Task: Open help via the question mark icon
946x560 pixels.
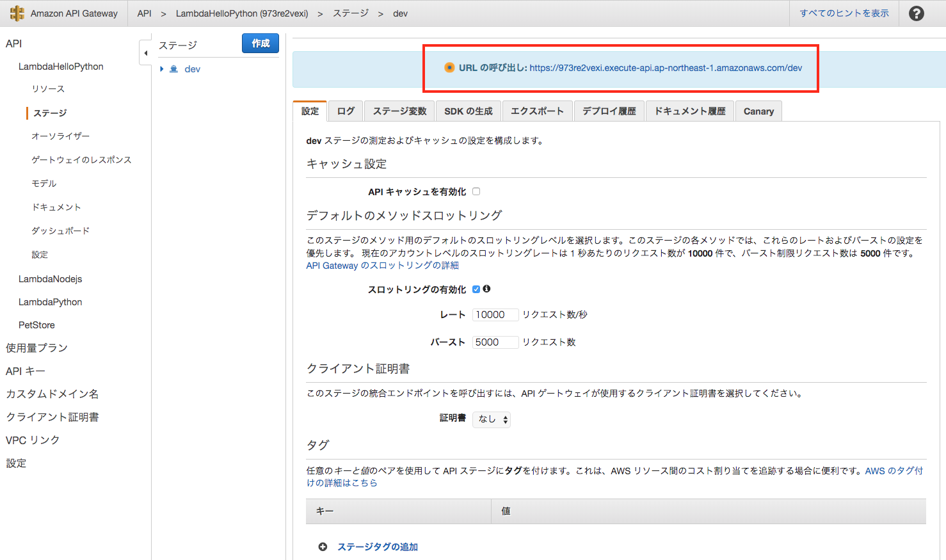Action: coord(916,13)
